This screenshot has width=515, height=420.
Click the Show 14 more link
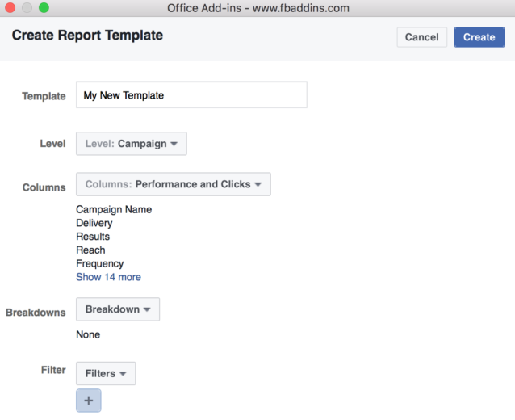click(108, 277)
